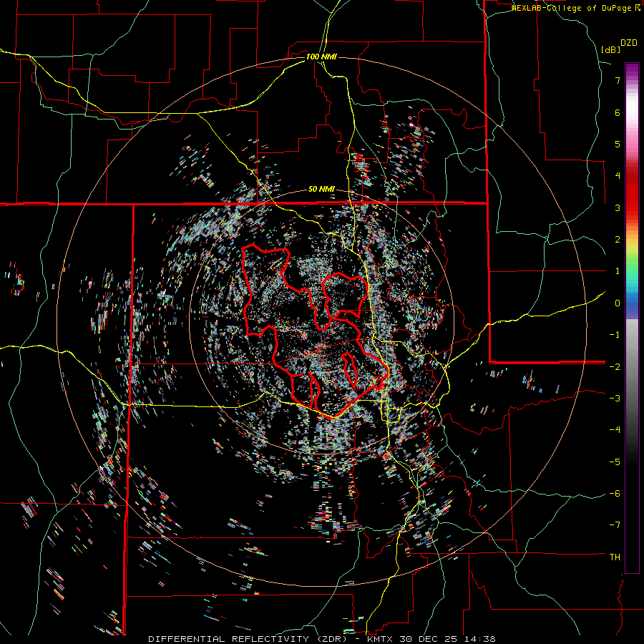Click the -3 value on the scale
644x644 pixels.
pos(615,399)
